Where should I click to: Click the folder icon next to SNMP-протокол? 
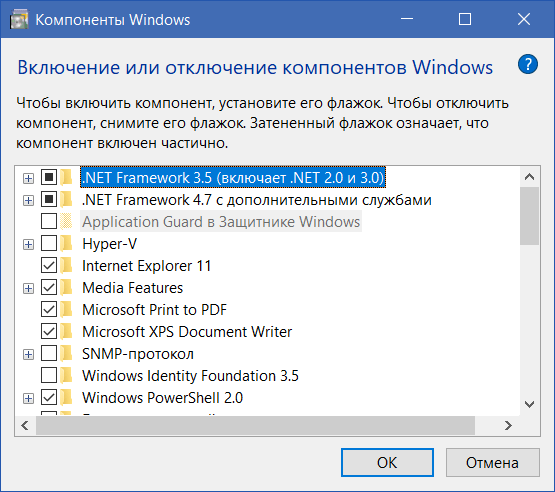click(x=66, y=354)
